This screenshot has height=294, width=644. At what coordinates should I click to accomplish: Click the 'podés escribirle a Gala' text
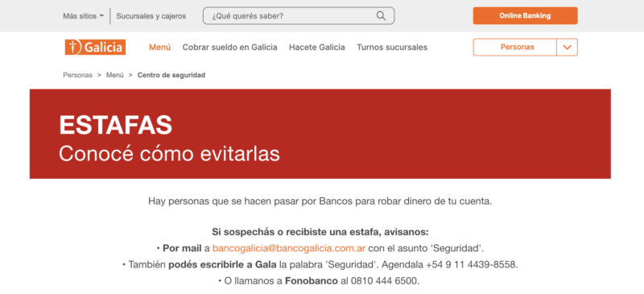(222, 265)
